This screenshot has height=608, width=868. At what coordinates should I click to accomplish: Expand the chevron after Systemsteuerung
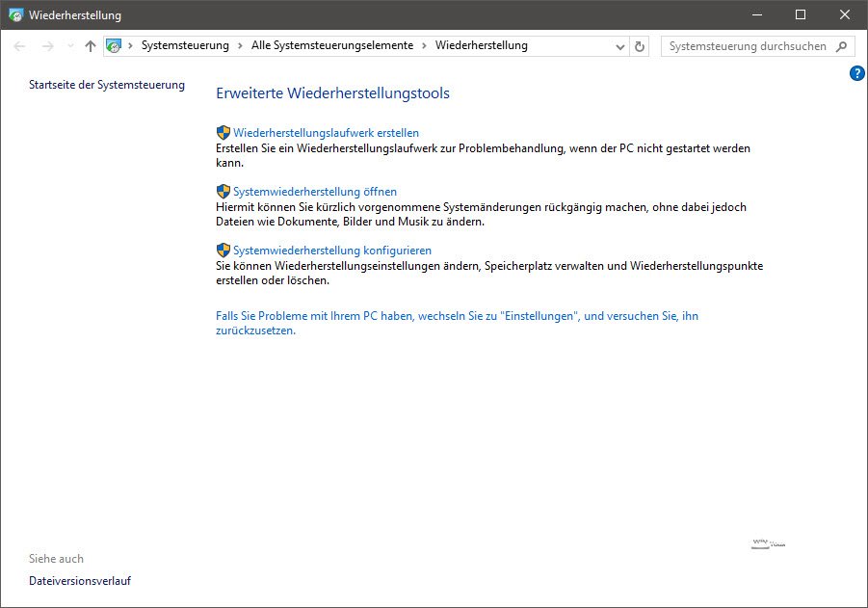point(240,46)
